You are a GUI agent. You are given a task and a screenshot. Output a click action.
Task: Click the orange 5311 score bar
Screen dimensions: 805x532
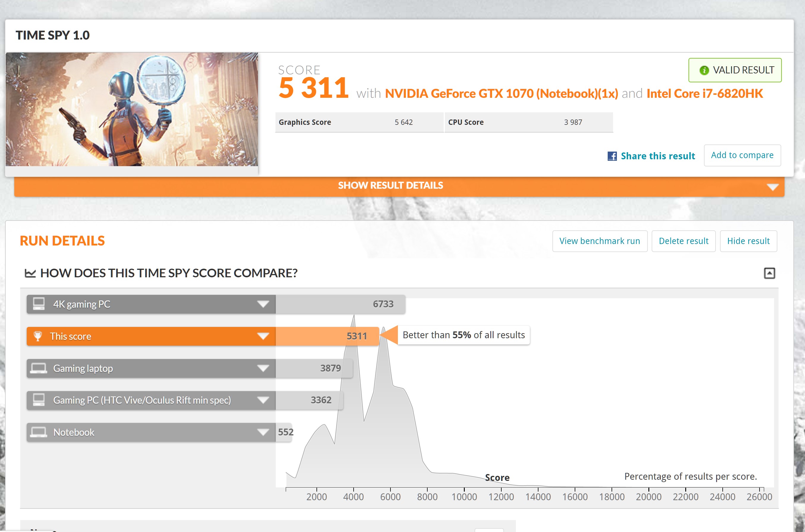click(327, 336)
